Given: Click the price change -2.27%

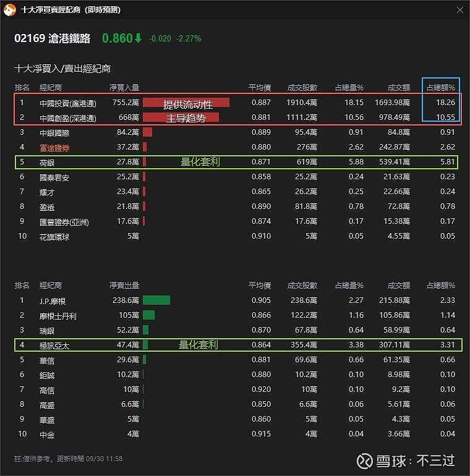Looking at the screenshot, I should (189, 39).
